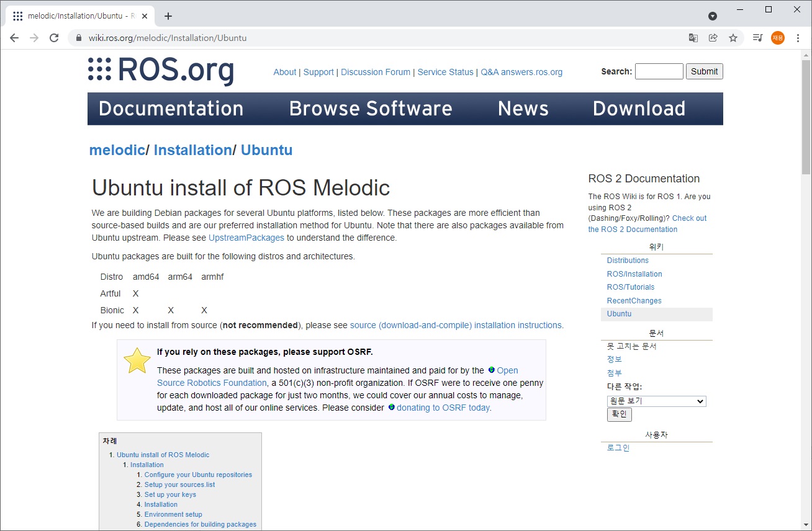Open the Service Status link
812x531 pixels.
[x=445, y=72]
